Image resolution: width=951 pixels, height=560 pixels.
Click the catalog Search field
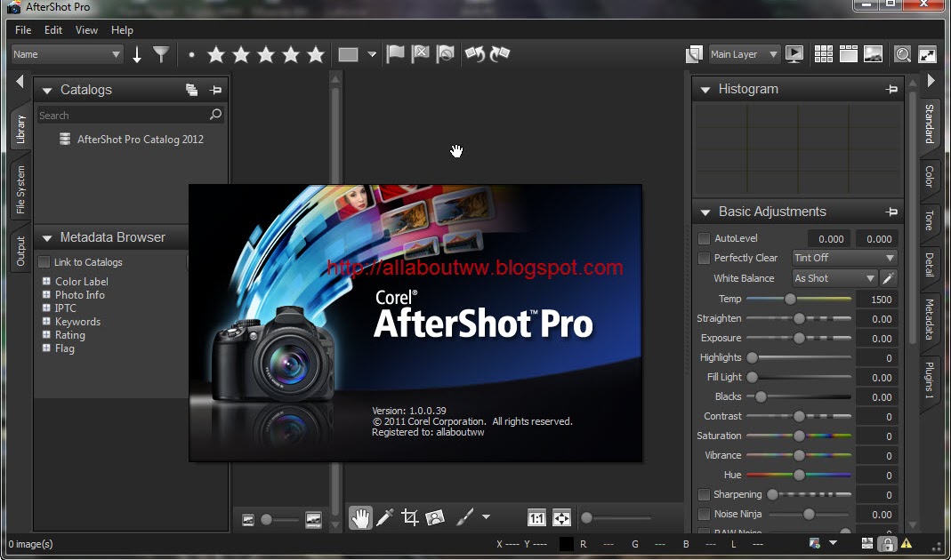[x=131, y=116]
